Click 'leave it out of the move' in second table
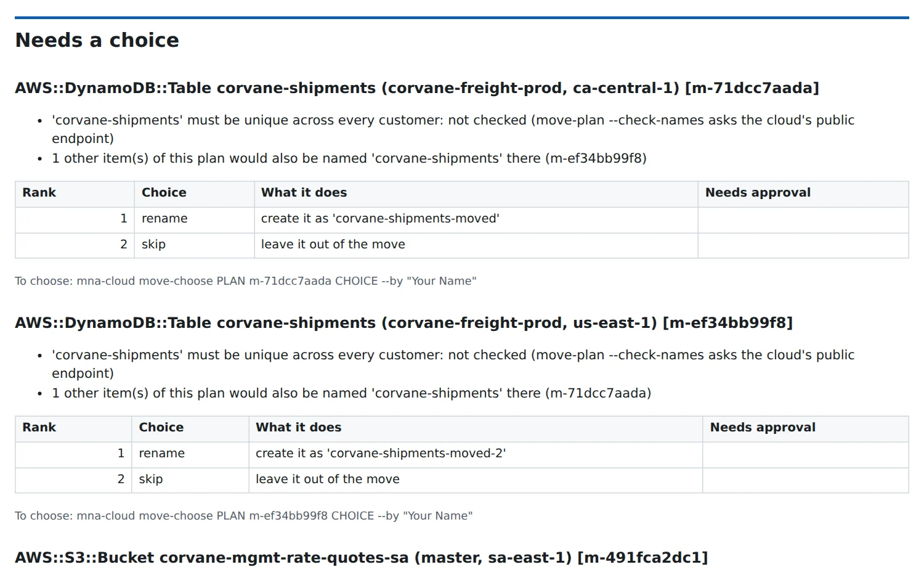Image resolution: width=924 pixels, height=567 pixels. (x=328, y=479)
